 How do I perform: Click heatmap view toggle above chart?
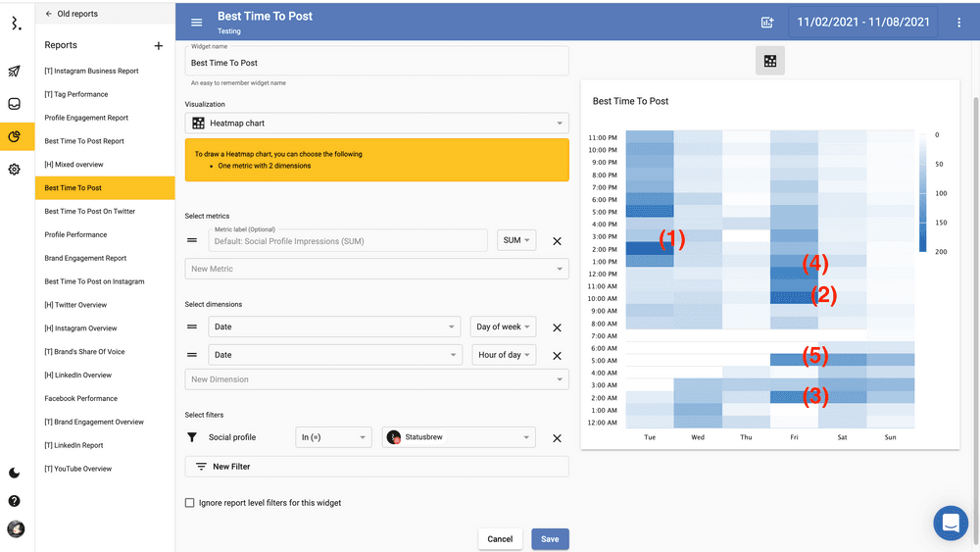tap(770, 62)
